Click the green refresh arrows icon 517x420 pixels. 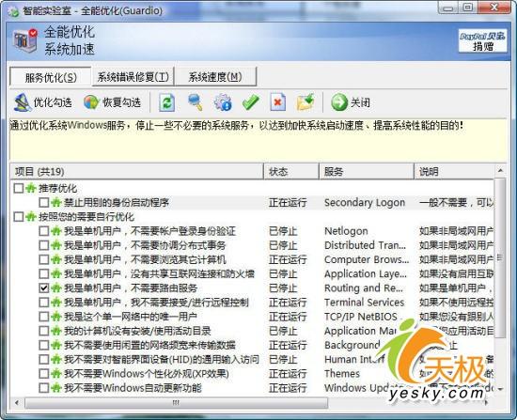[167, 102]
